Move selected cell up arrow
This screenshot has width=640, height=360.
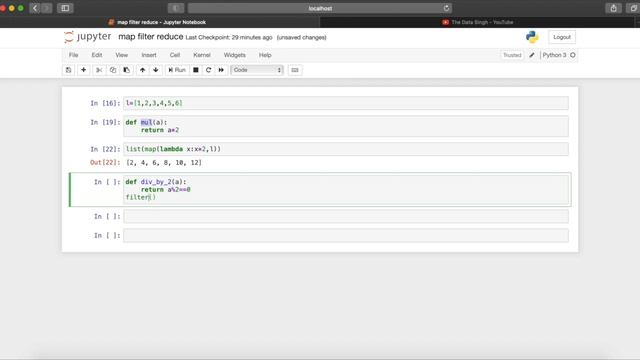142,70
